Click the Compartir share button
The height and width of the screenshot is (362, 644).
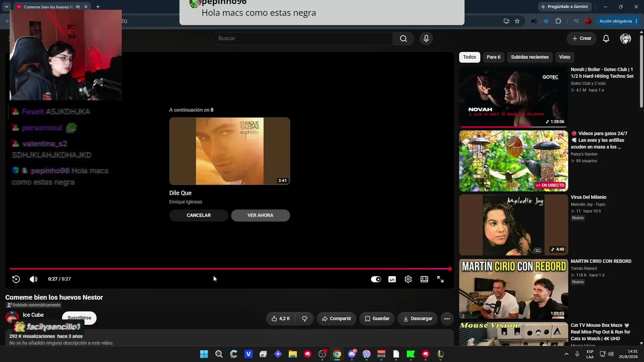(x=337, y=319)
